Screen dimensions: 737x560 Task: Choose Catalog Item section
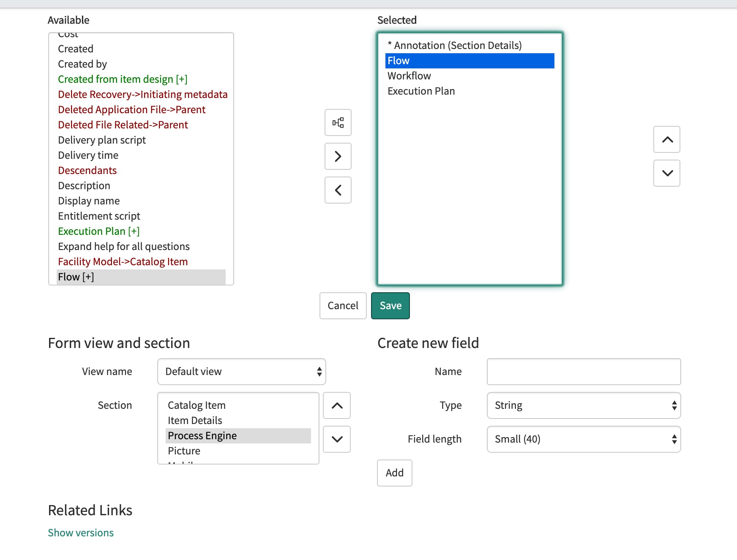tap(197, 405)
